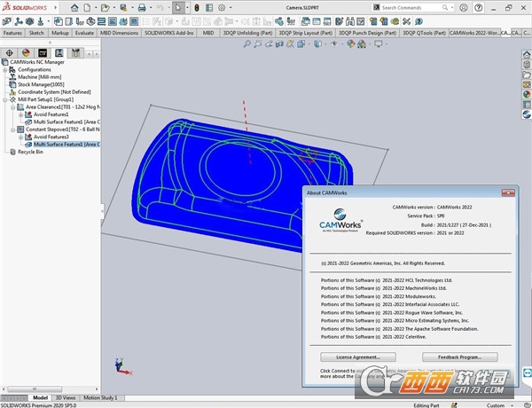Open the CAMWorks tools tree tab
Viewport: 532px width, 408px height.
coord(75,52)
